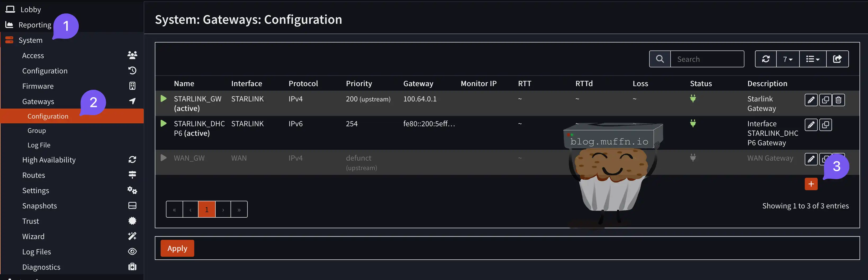Edit the WAN_GW gateway entry
The width and height of the screenshot is (868, 280).
point(811,159)
